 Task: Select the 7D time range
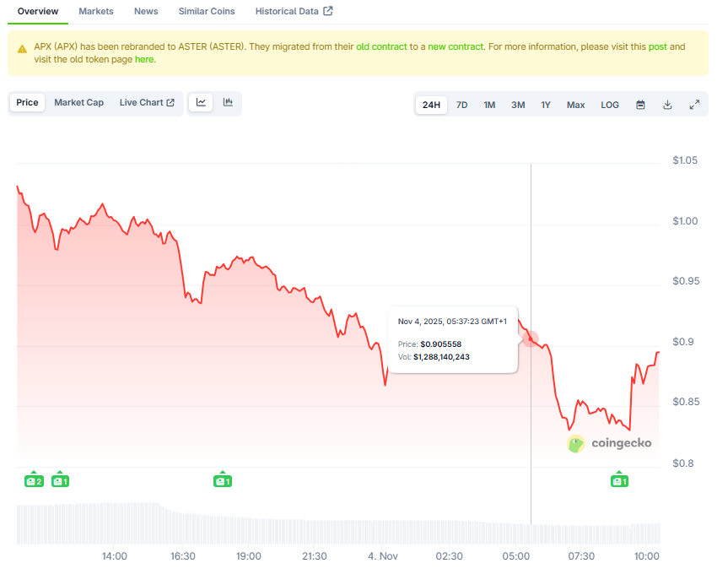[x=461, y=105]
